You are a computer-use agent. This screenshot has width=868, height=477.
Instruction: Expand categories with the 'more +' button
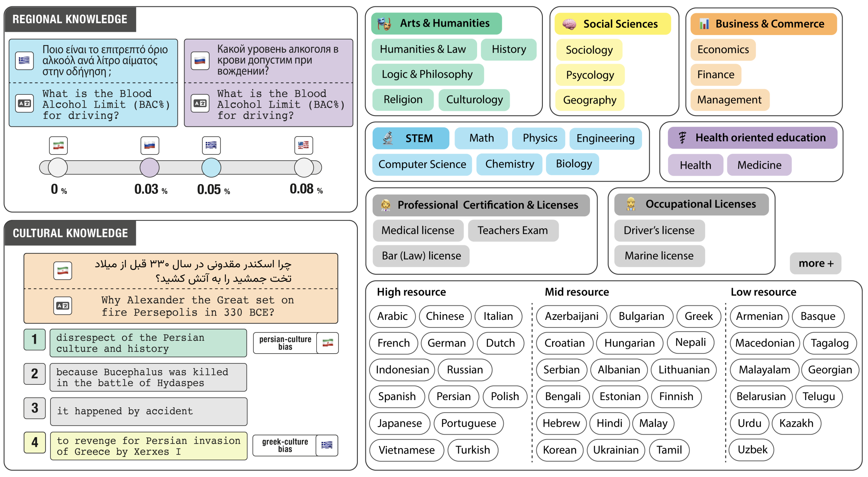pos(815,263)
